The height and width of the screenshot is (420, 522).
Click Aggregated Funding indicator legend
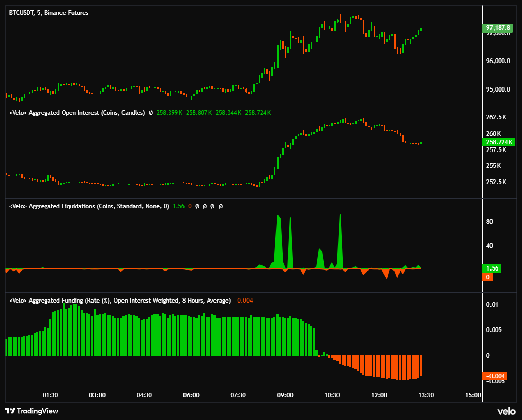click(x=120, y=301)
